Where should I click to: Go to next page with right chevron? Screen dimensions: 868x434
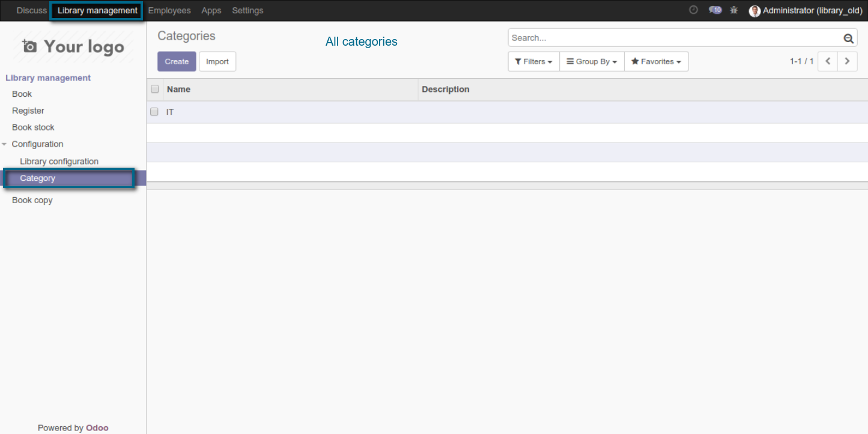(848, 61)
